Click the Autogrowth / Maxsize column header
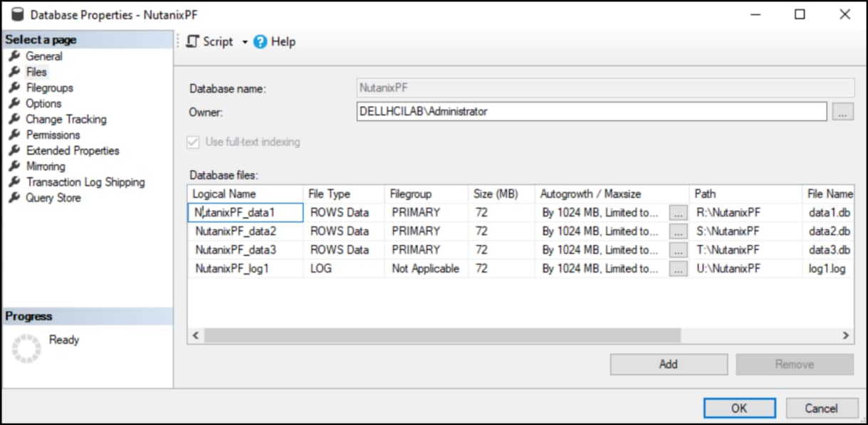868x425 pixels. click(x=612, y=194)
